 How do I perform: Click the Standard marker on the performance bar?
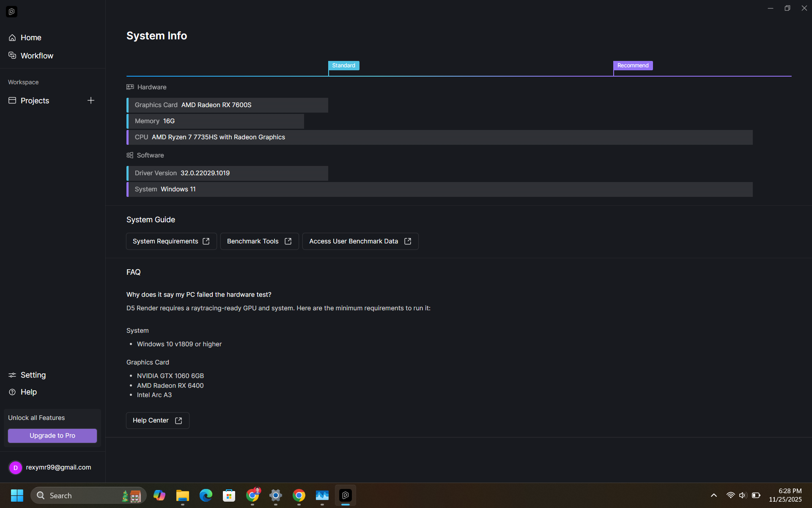pyautogui.click(x=343, y=66)
